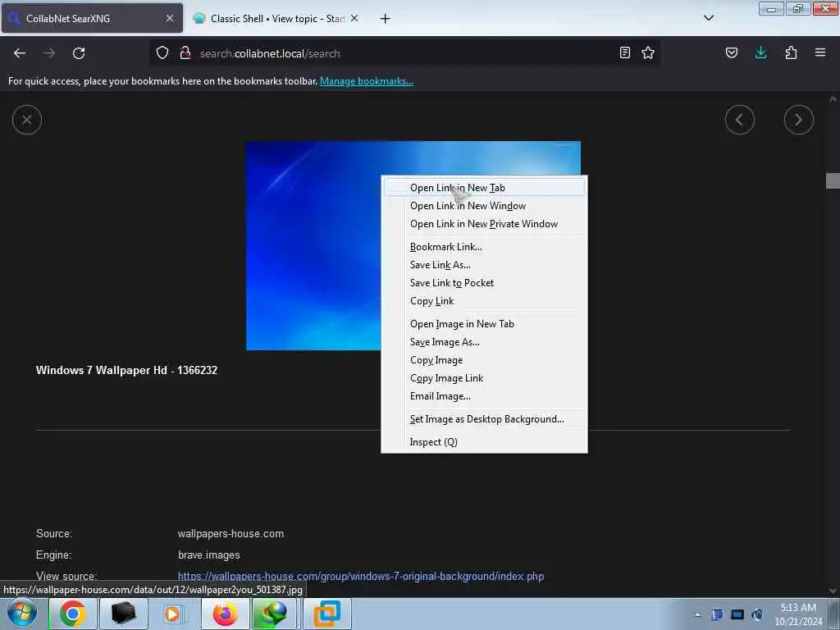Open the Manage bookmarks link
Image resolution: width=840 pixels, height=630 pixels.
[367, 81]
